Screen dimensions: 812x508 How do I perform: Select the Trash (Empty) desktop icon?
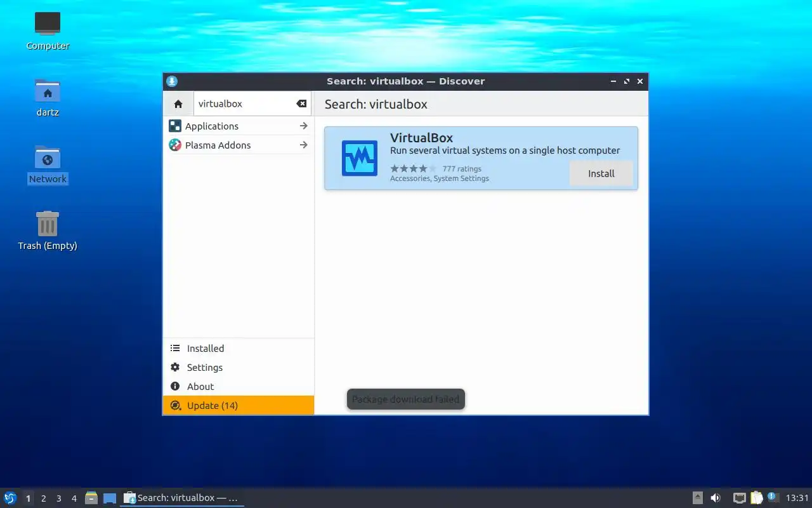pyautogui.click(x=48, y=230)
